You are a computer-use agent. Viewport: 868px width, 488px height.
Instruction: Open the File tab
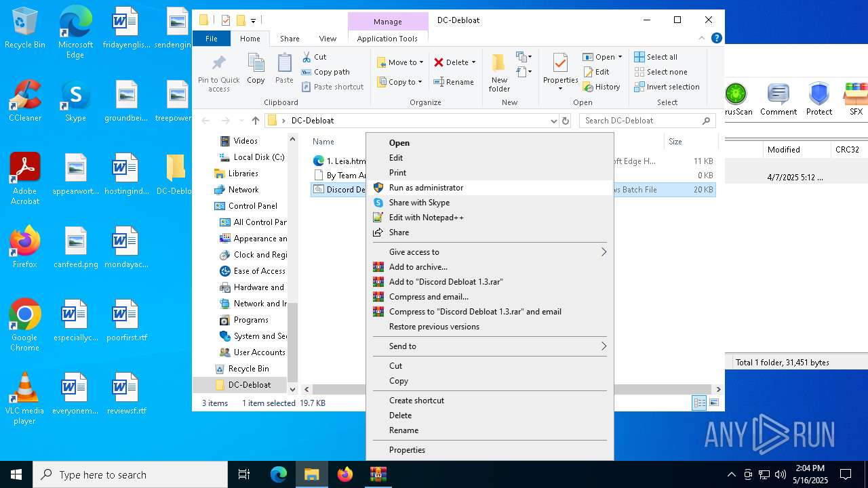[212, 39]
